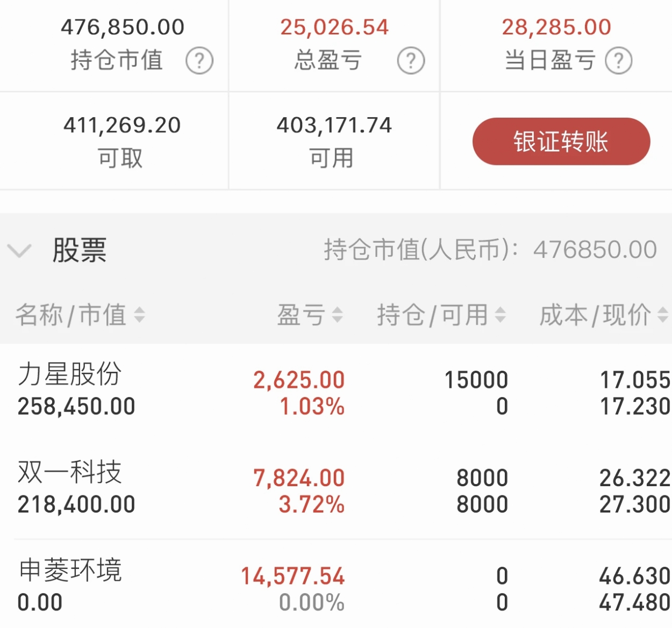672x628 pixels.
Task: Sort by 成本/现价 column arrows
Action: pos(663,315)
